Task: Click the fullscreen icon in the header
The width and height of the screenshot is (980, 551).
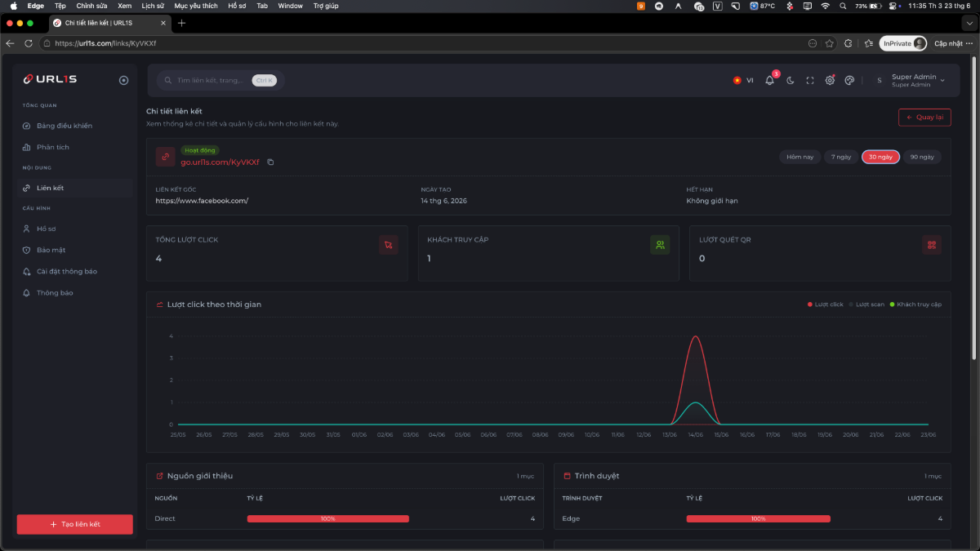Action: click(x=810, y=80)
